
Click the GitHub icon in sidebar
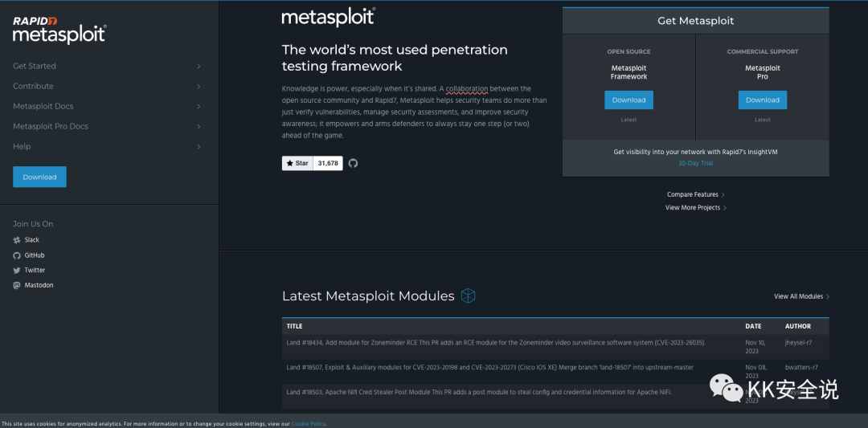click(17, 255)
